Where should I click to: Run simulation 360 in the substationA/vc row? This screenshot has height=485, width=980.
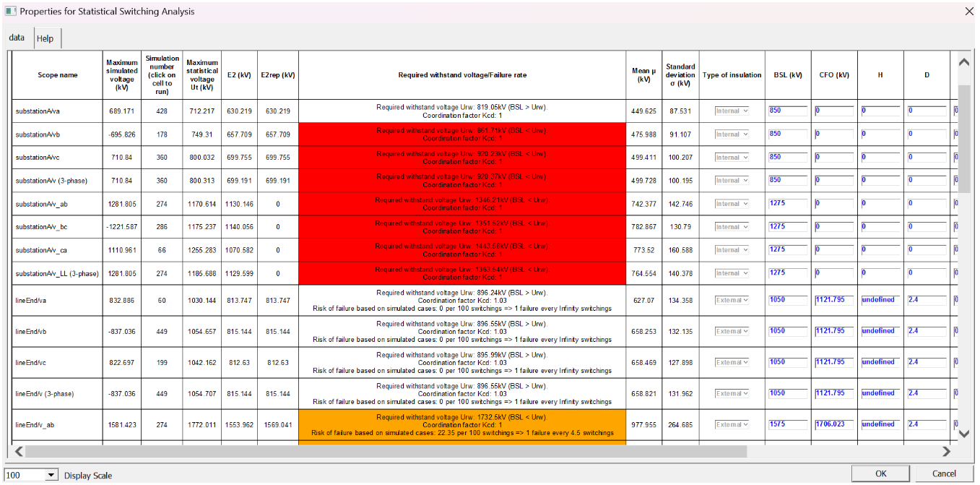click(161, 158)
